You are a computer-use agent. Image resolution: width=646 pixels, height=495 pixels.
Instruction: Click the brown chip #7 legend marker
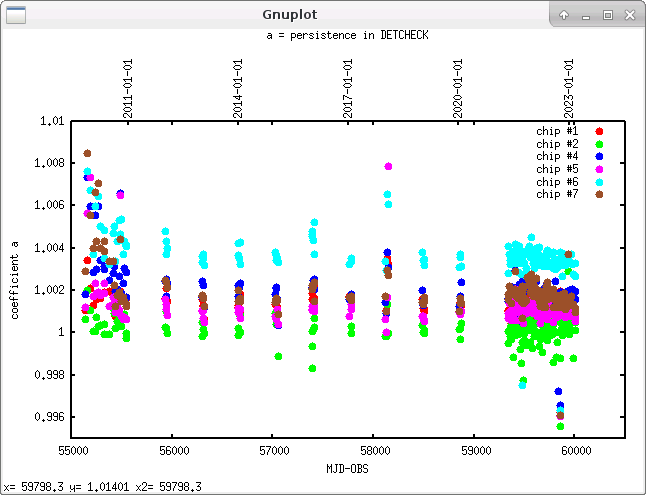[x=599, y=195]
